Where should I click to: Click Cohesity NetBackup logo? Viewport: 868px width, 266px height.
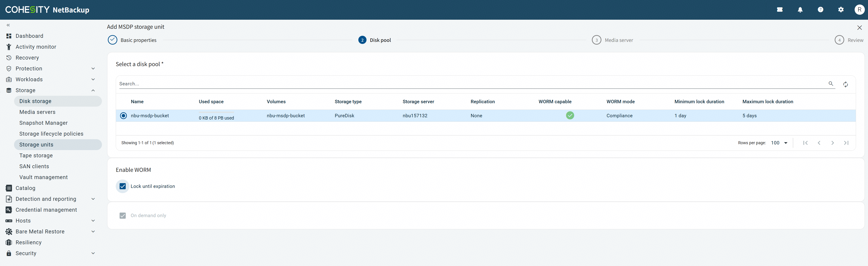47,10
